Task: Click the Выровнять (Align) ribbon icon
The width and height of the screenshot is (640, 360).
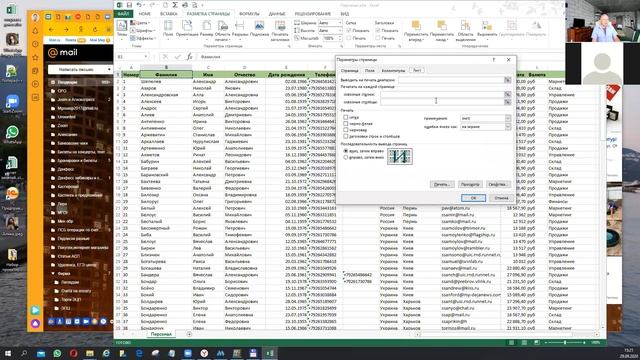Action: coord(487,29)
